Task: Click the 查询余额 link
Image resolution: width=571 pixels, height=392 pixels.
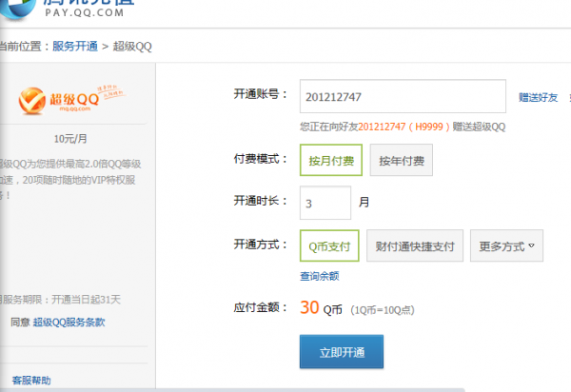Action: tap(320, 276)
